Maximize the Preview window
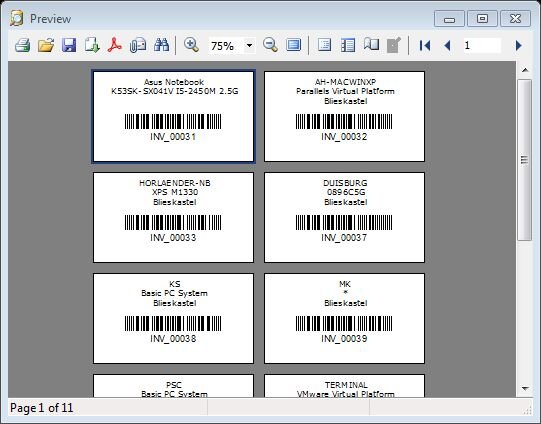 pos(482,19)
